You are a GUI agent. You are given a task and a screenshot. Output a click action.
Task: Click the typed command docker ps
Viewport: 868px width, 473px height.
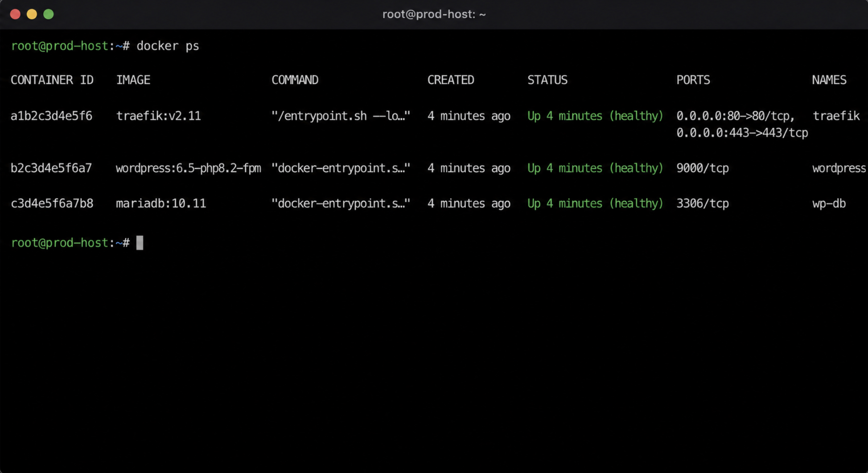(x=168, y=46)
